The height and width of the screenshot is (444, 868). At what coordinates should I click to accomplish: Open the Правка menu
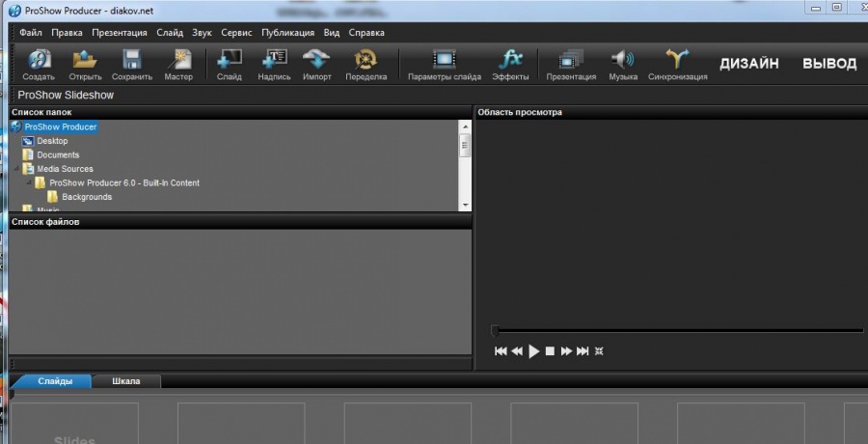pos(67,33)
